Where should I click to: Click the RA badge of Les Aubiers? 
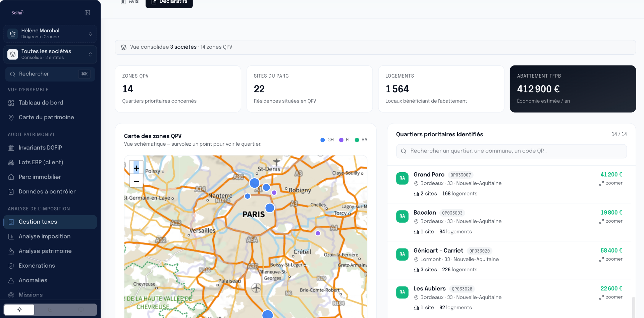pyautogui.click(x=402, y=292)
